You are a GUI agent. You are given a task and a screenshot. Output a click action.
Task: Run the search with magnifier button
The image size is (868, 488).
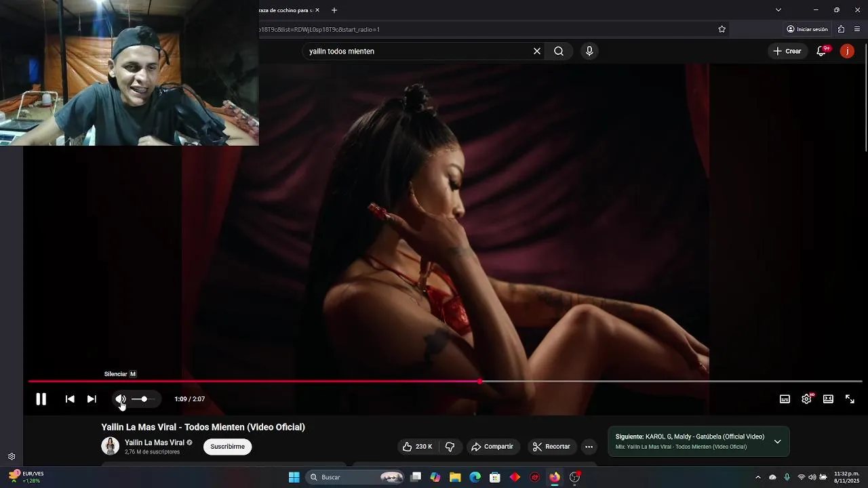point(559,51)
